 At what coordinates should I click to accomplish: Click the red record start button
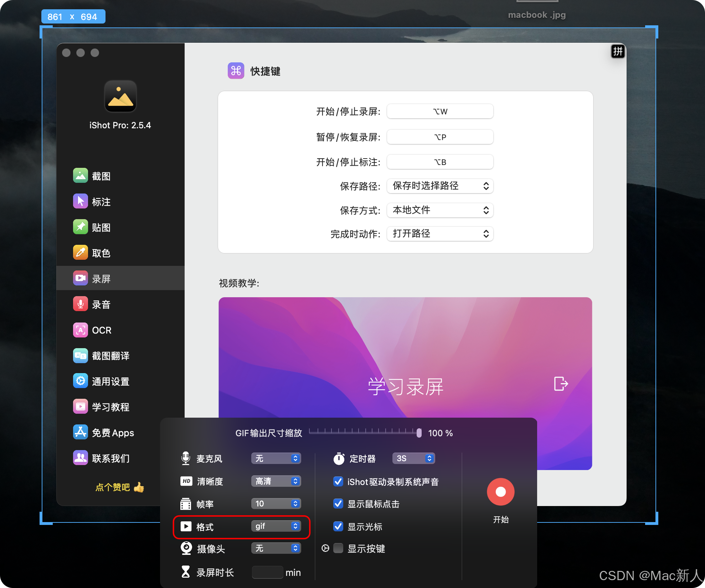coord(500,492)
